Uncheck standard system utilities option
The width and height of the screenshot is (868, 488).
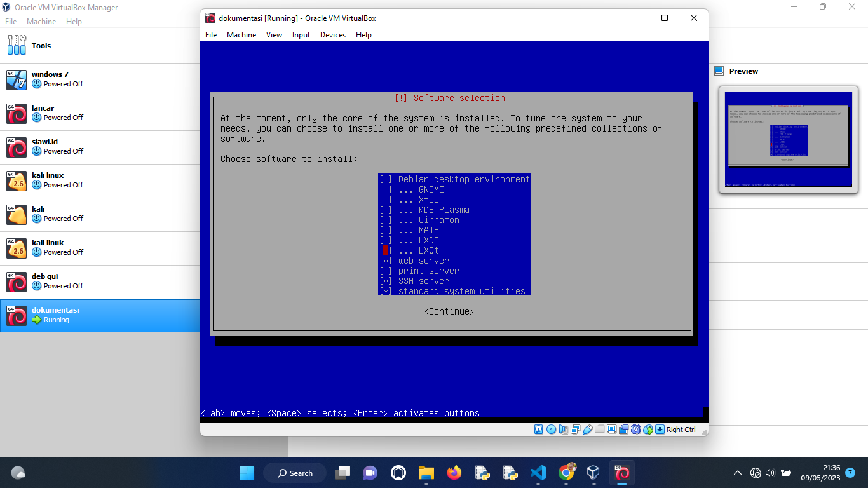tap(386, 291)
